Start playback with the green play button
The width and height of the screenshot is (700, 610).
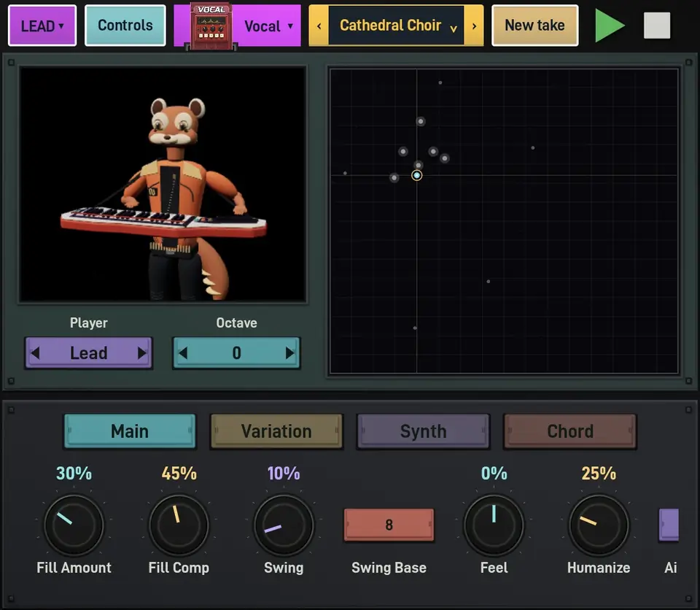[610, 26]
